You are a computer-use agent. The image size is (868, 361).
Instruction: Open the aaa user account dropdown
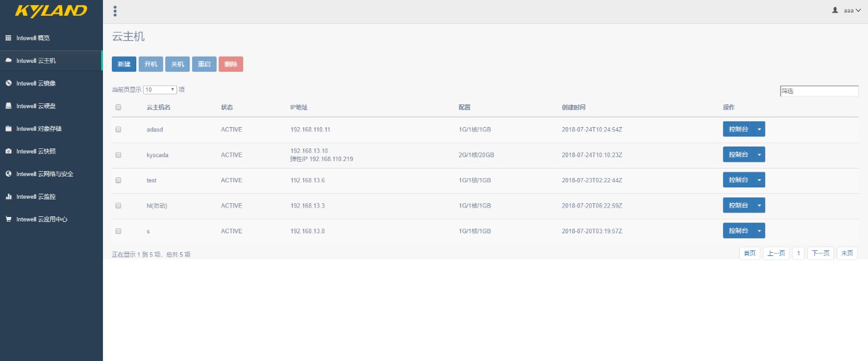point(847,11)
